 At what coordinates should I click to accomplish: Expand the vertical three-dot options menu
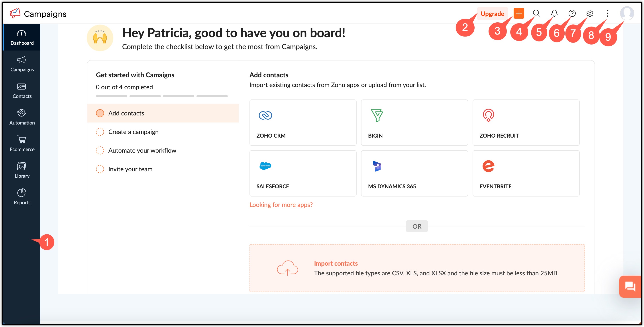pos(607,13)
